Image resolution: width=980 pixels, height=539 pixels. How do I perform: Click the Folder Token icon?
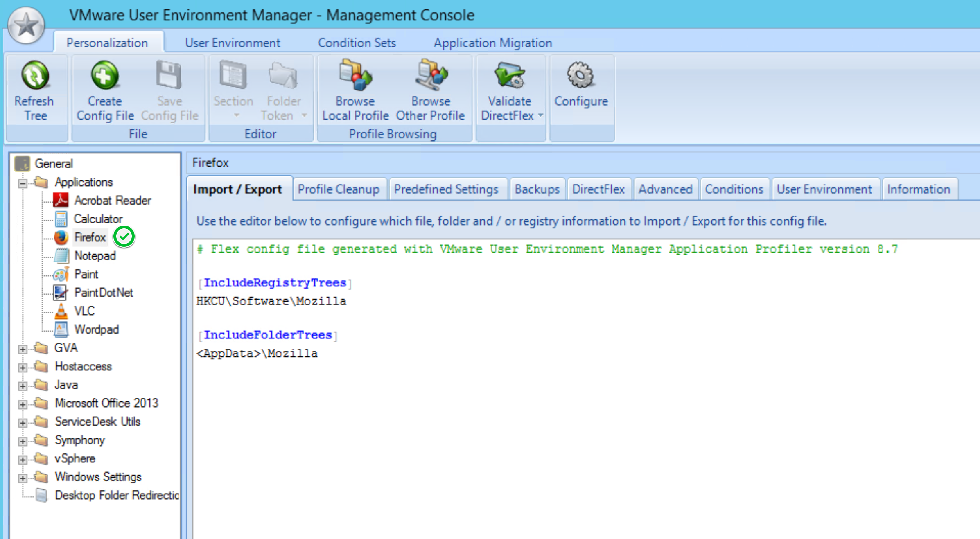coord(283,75)
